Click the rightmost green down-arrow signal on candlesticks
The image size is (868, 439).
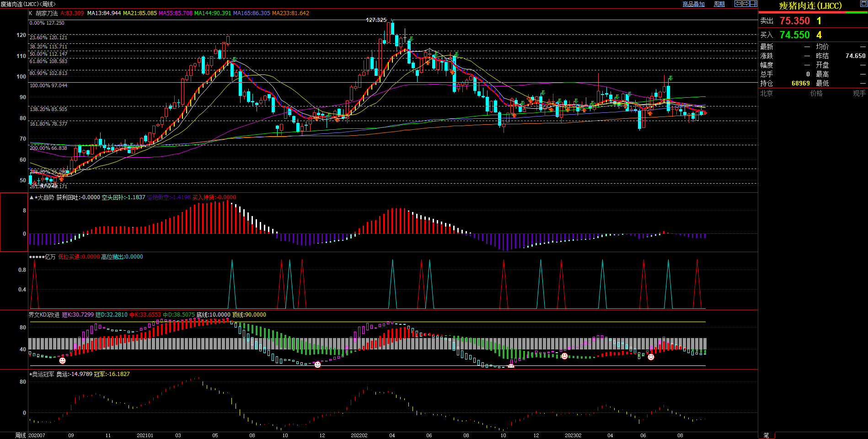pyautogui.click(x=670, y=78)
